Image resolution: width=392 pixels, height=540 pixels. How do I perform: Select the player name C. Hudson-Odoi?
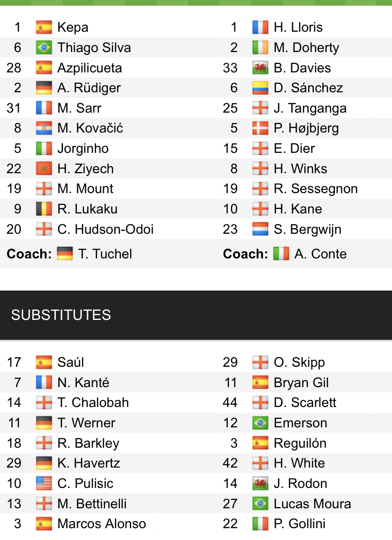(x=105, y=230)
